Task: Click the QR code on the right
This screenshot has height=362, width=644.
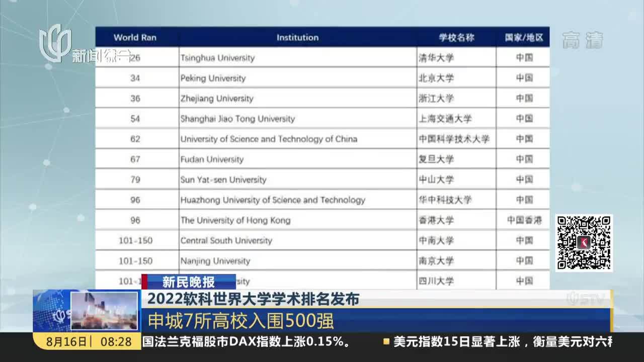Action: [584, 243]
